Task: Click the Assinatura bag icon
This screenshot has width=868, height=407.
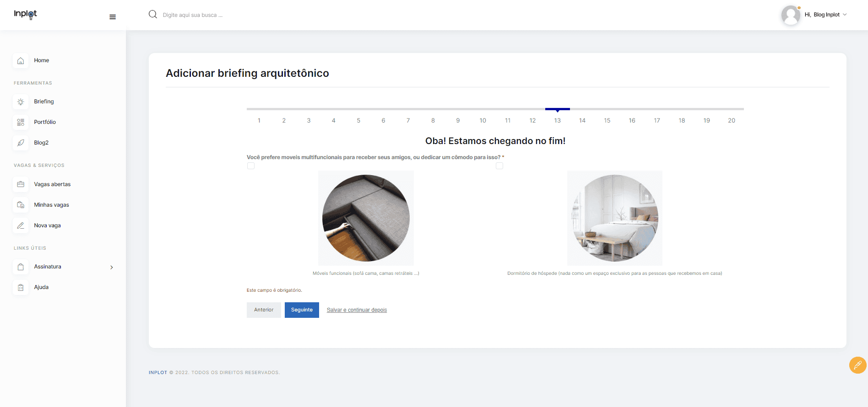Action: (x=21, y=267)
